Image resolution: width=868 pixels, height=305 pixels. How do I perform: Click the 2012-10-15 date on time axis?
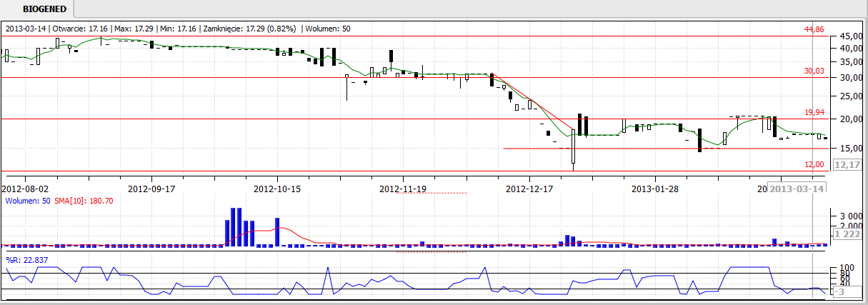coord(277,189)
